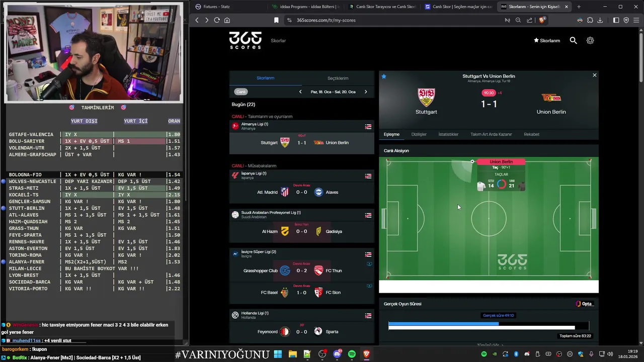Open Spotify from the taskbar

click(352, 354)
